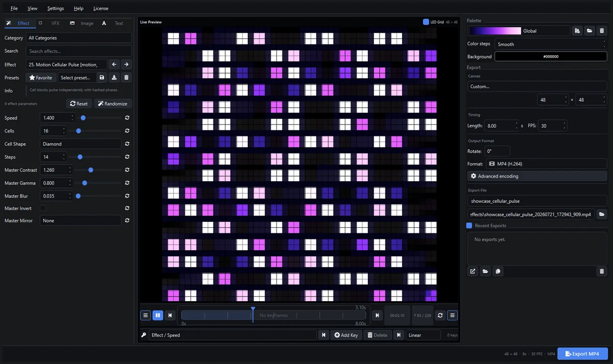Reset the Cells parameter with its refresh icon

tap(127, 131)
